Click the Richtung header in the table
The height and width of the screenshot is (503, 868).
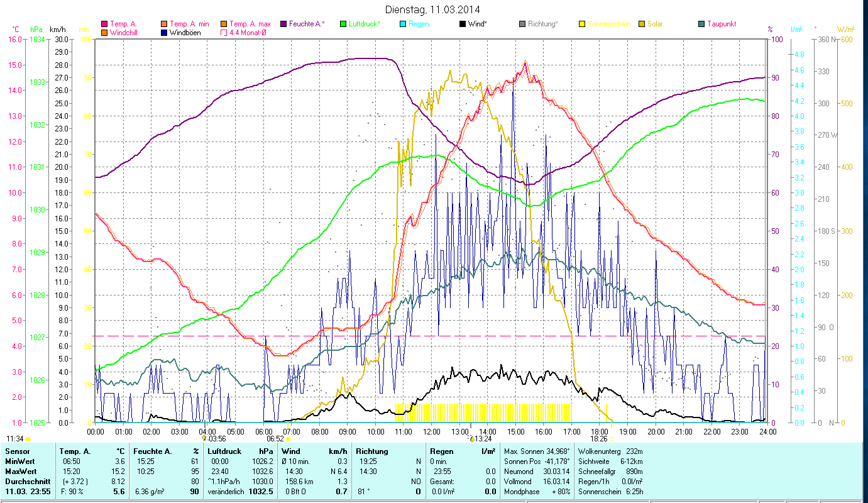coord(372,451)
